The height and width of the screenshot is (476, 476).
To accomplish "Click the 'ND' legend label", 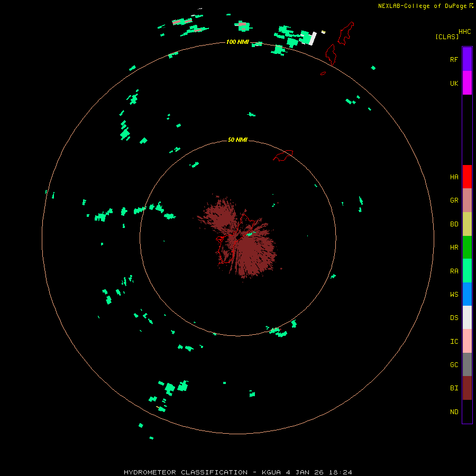I will tap(454, 412).
